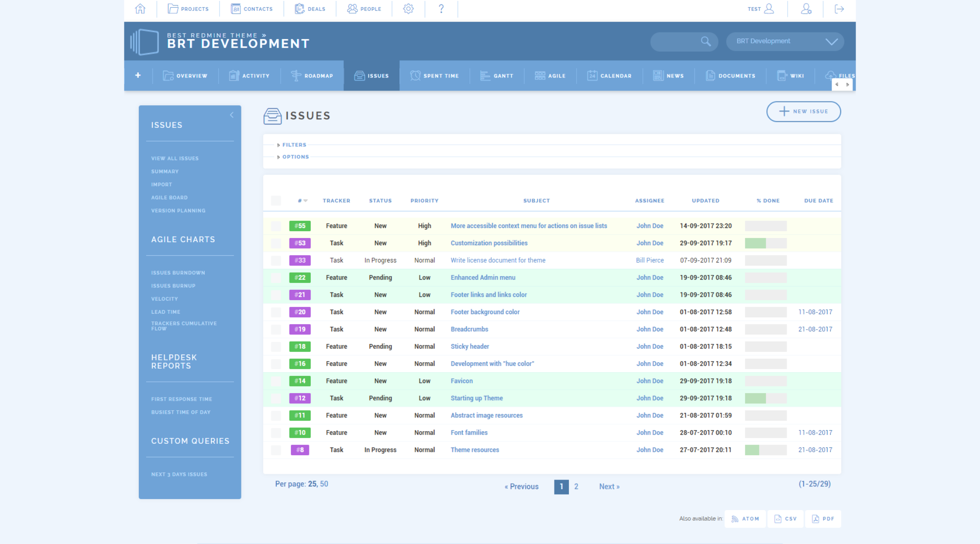Go to page 2 of issues
Viewport: 980px width, 544px height.
(576, 486)
